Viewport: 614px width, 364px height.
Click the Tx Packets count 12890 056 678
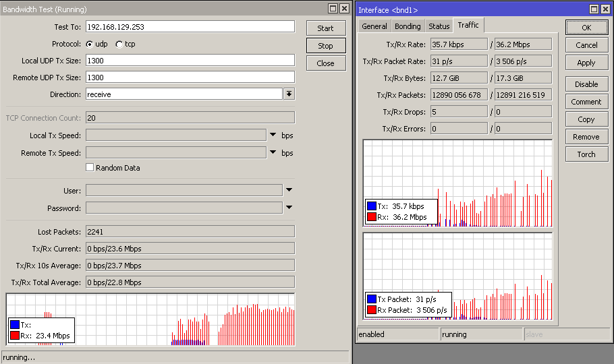[x=459, y=95]
